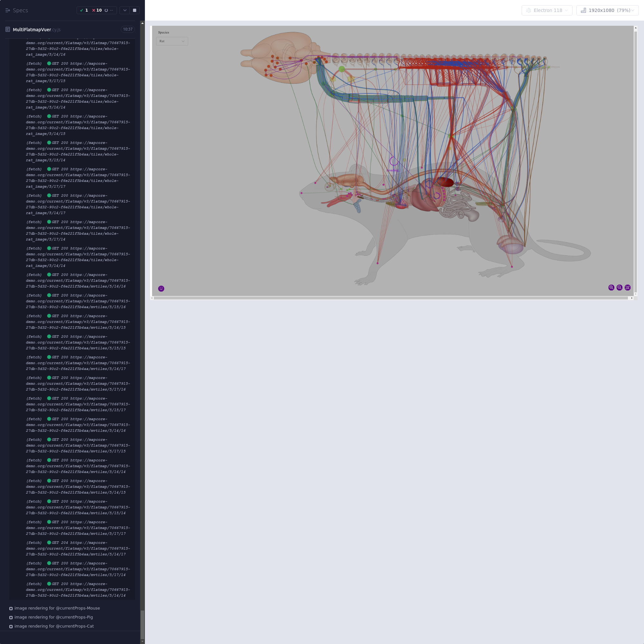Expand the Specs list sidebar icon
This screenshot has width=644, height=644.
coord(8,10)
